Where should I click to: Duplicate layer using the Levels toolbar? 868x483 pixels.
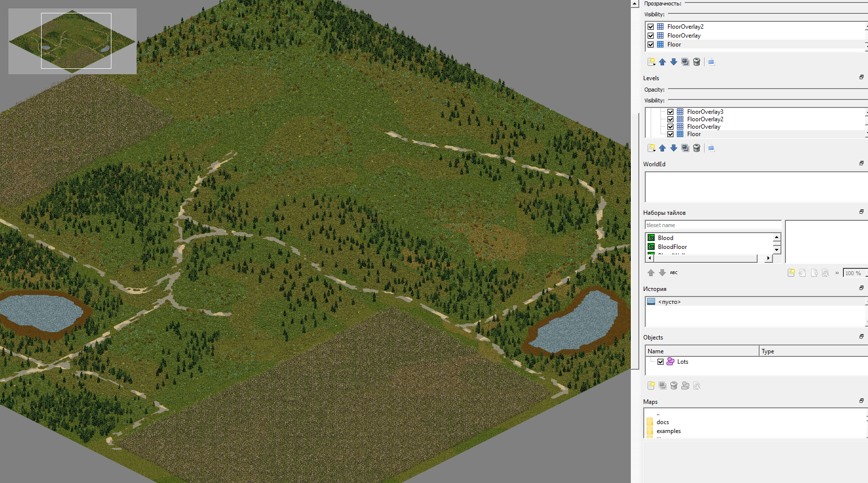tap(685, 148)
